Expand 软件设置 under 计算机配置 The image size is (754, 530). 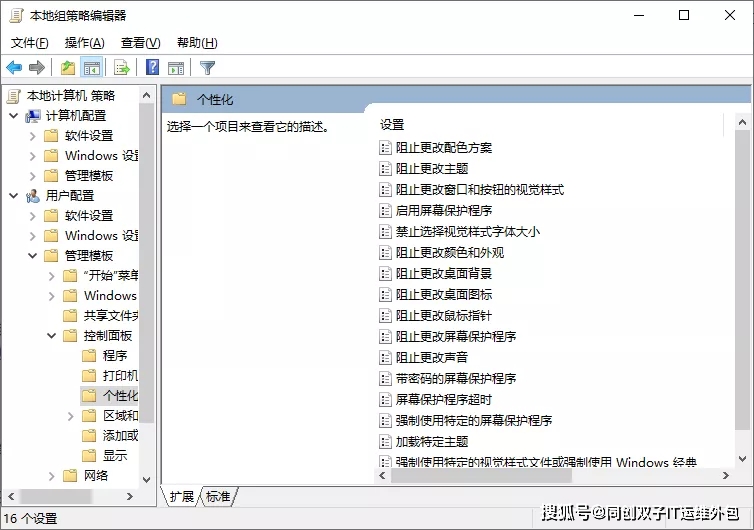[x=33, y=136]
